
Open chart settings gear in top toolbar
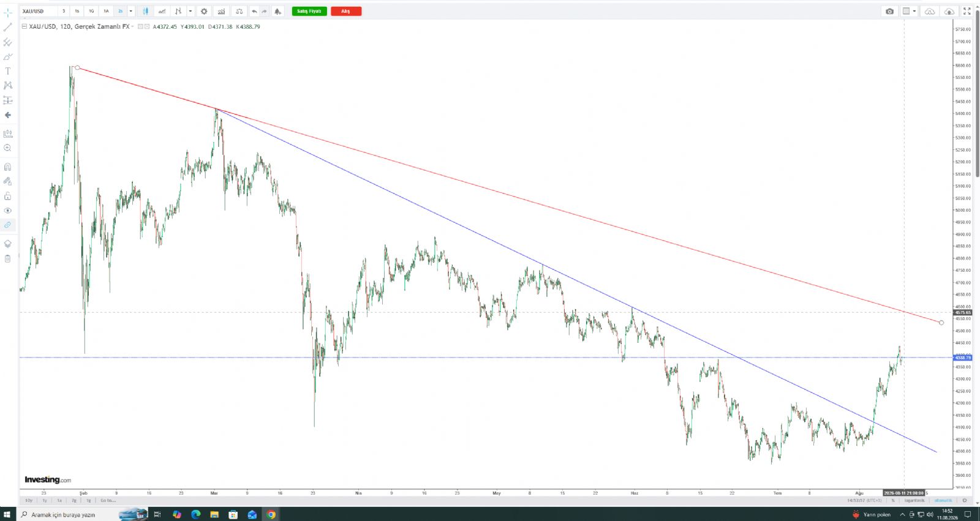pyautogui.click(x=204, y=11)
